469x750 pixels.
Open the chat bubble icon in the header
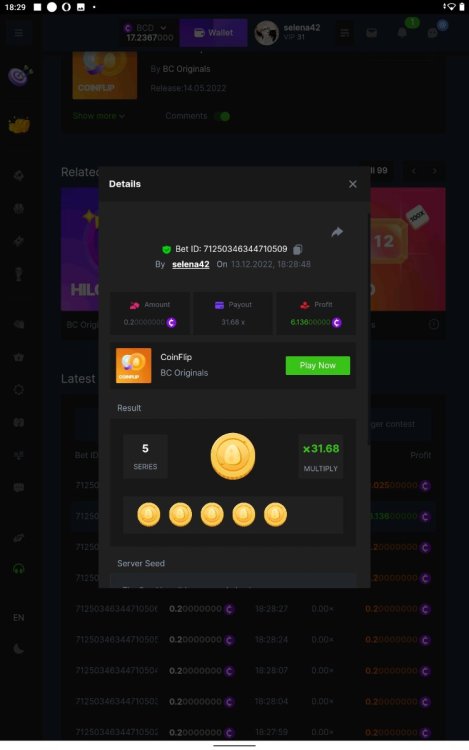coord(433,33)
